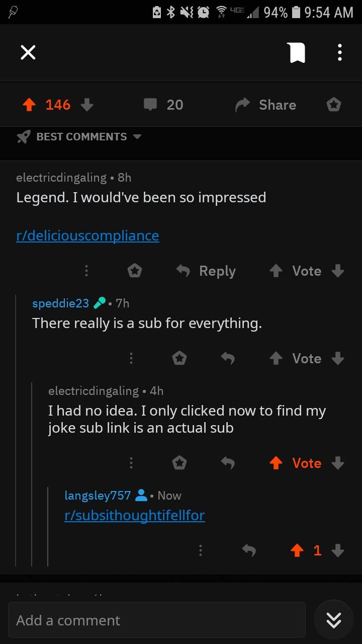
Task: Downvote speddie23's comment
Action: tap(338, 358)
